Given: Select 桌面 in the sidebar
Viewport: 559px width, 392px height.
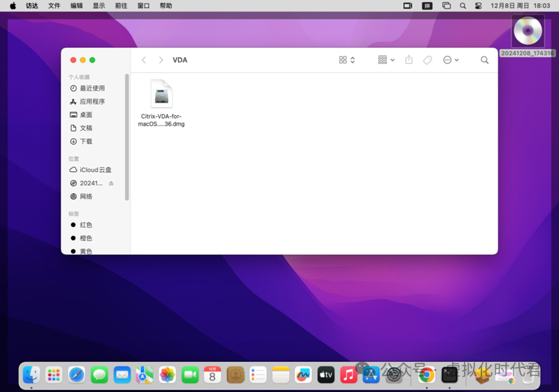Looking at the screenshot, I should coord(86,115).
